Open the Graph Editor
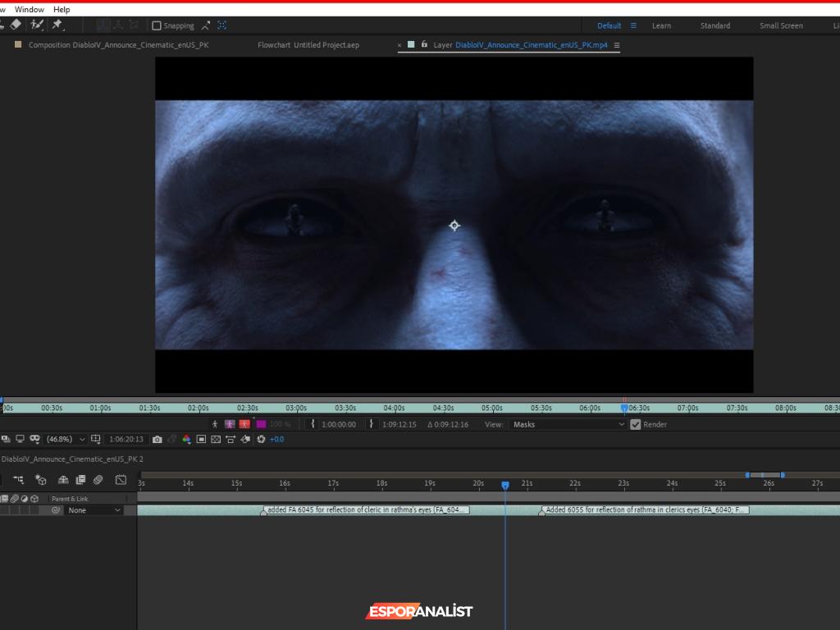Screen dimensions: 840x630 pyautogui.click(x=121, y=479)
